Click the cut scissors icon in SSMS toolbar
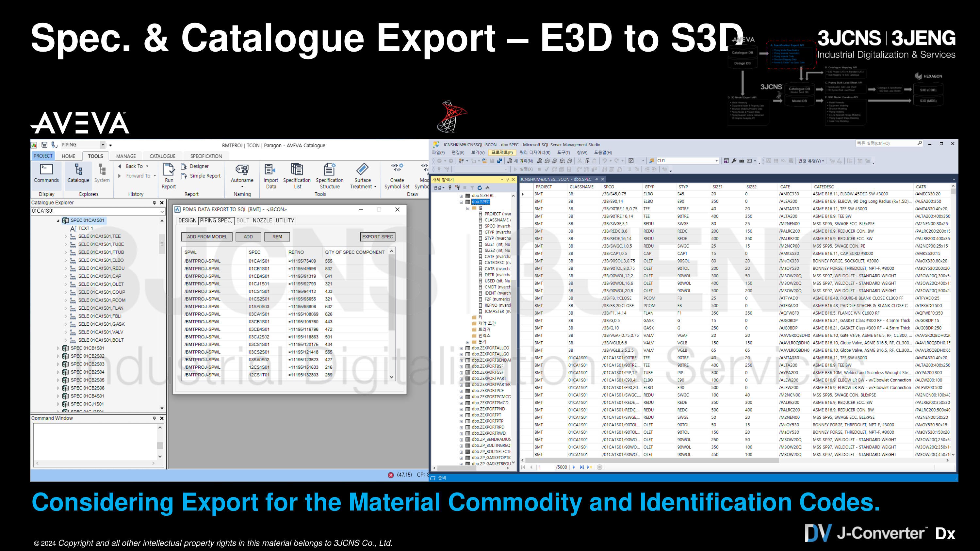The width and height of the screenshot is (980, 551). [580, 161]
